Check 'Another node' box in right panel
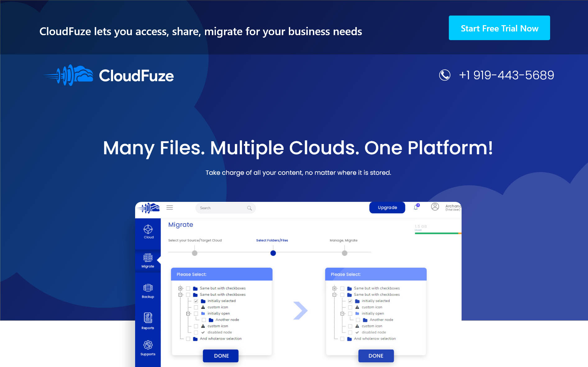The height and width of the screenshot is (367, 588). point(358,320)
